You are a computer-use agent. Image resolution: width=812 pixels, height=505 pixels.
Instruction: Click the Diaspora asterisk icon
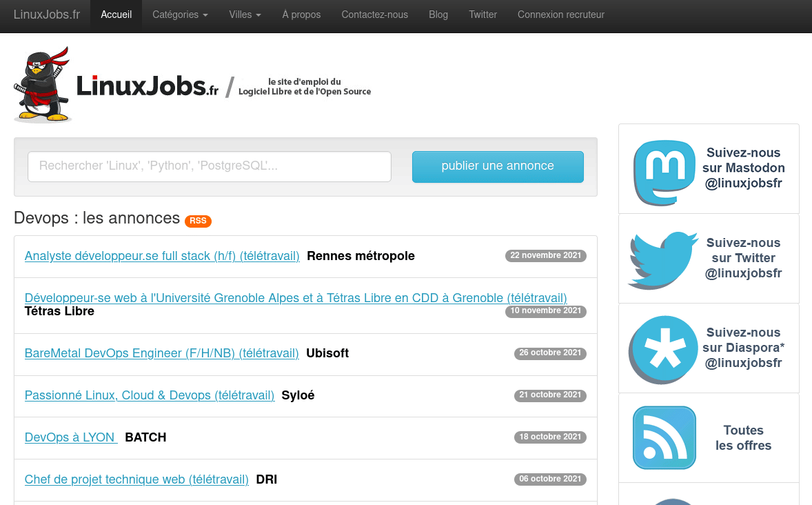point(663,349)
